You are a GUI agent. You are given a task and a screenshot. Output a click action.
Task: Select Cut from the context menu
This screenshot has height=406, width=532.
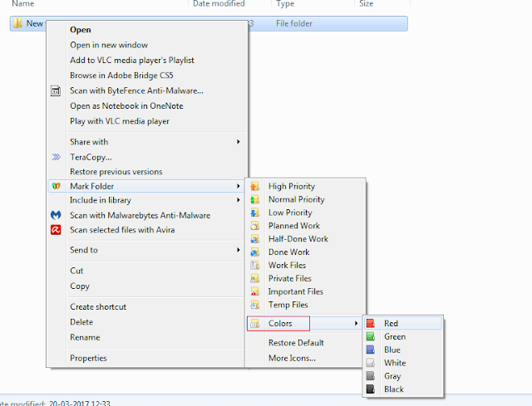point(76,271)
